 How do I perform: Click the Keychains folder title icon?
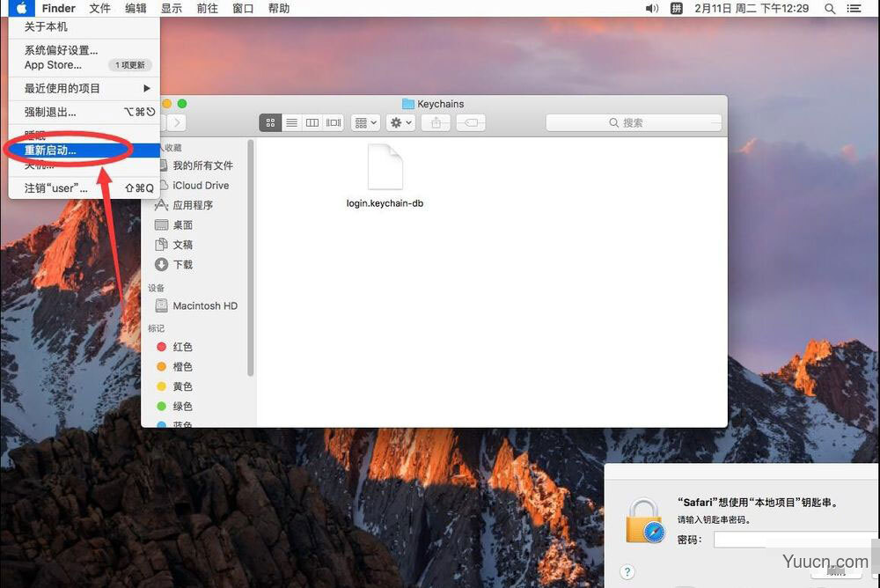(x=408, y=104)
